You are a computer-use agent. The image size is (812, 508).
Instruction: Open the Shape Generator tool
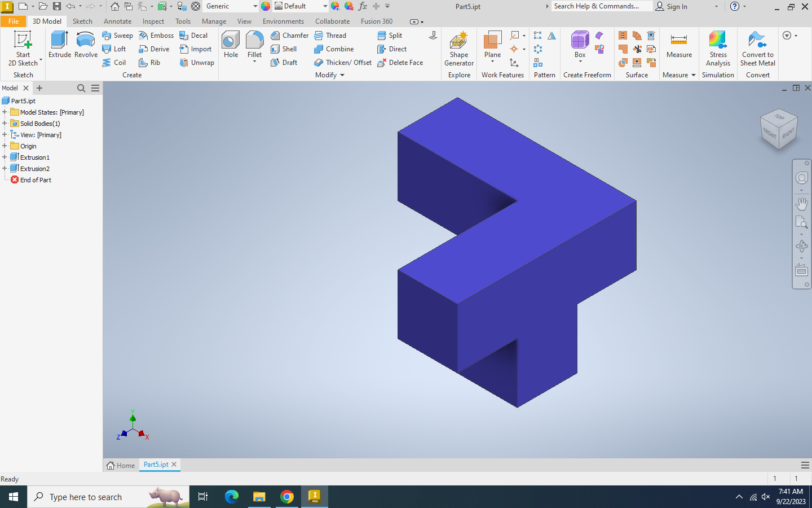click(459, 49)
